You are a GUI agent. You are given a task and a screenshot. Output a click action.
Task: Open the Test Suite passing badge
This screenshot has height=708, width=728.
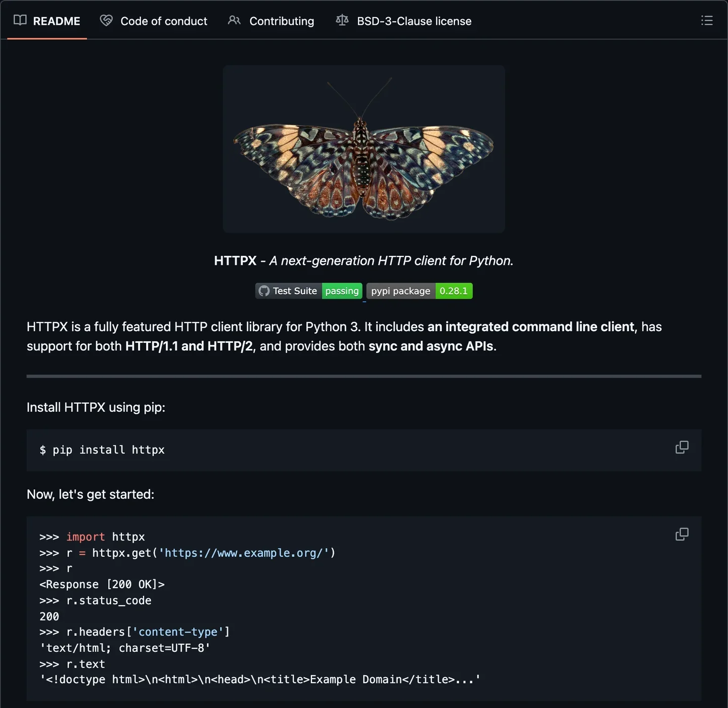tap(309, 291)
